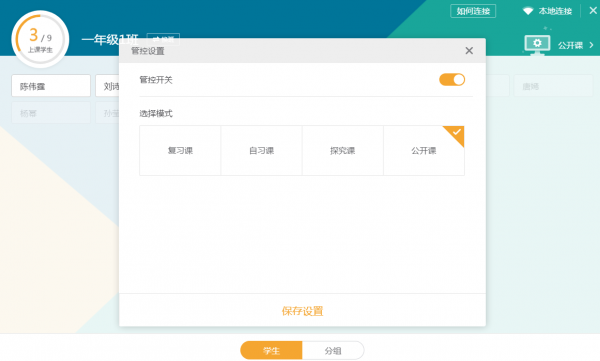Close the 管控设置 dialog
This screenshot has height=361, width=600.
(x=469, y=51)
